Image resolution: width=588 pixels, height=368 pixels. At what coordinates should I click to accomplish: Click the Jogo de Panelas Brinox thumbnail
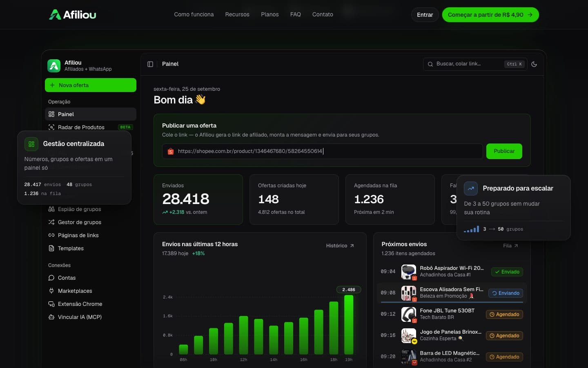tap(409, 336)
